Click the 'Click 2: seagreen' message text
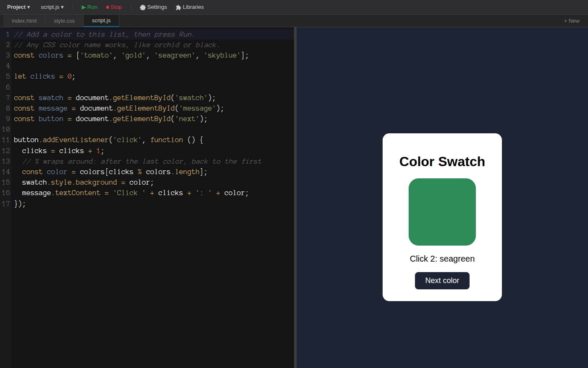588x368 pixels. tap(442, 259)
